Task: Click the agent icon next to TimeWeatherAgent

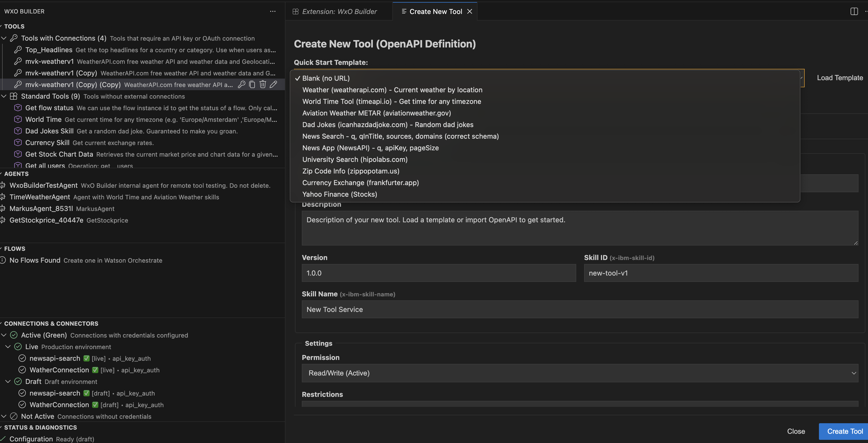Action: click(3, 197)
